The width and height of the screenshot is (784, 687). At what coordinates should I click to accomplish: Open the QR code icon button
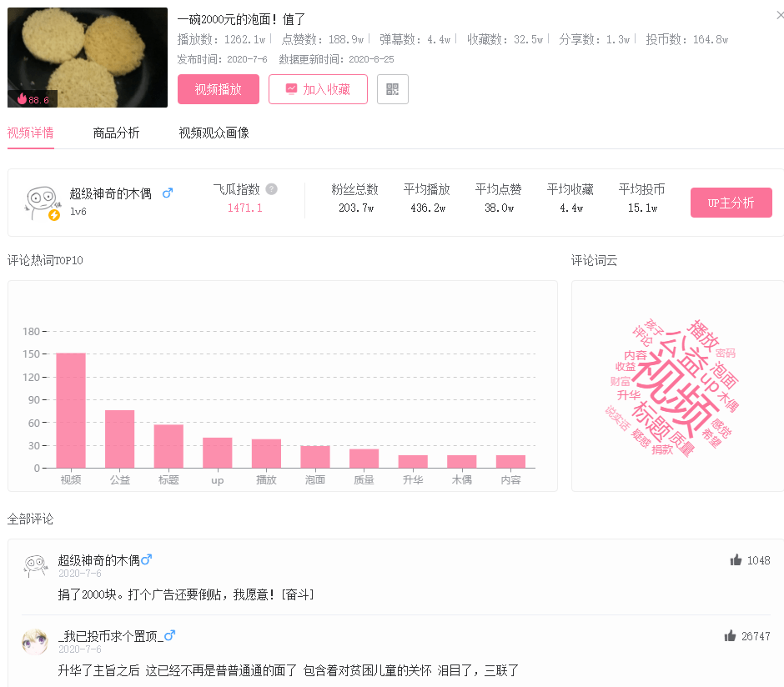(x=393, y=89)
